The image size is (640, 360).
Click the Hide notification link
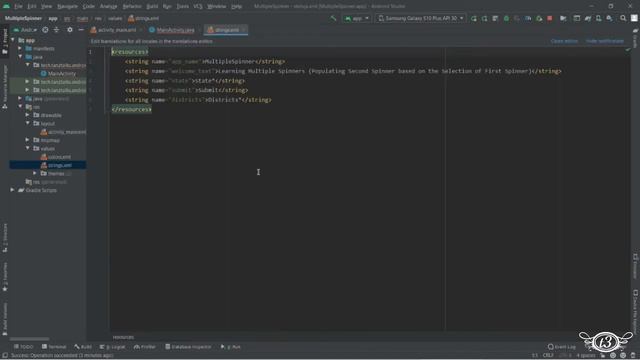coord(604,41)
